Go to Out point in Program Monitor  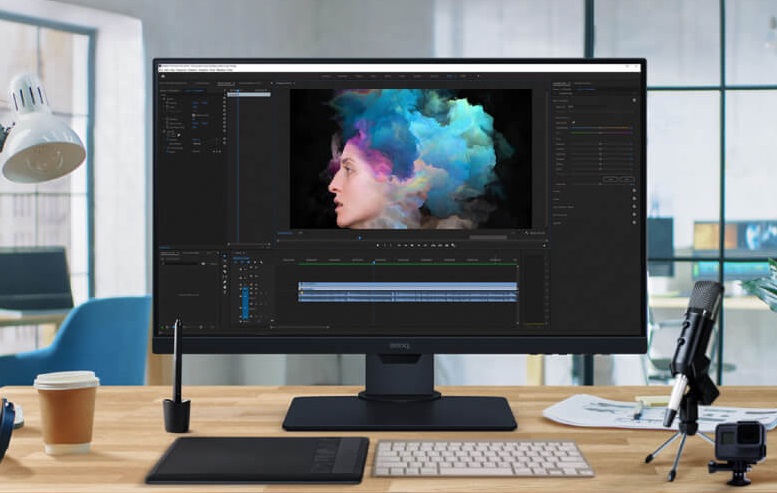pos(425,245)
